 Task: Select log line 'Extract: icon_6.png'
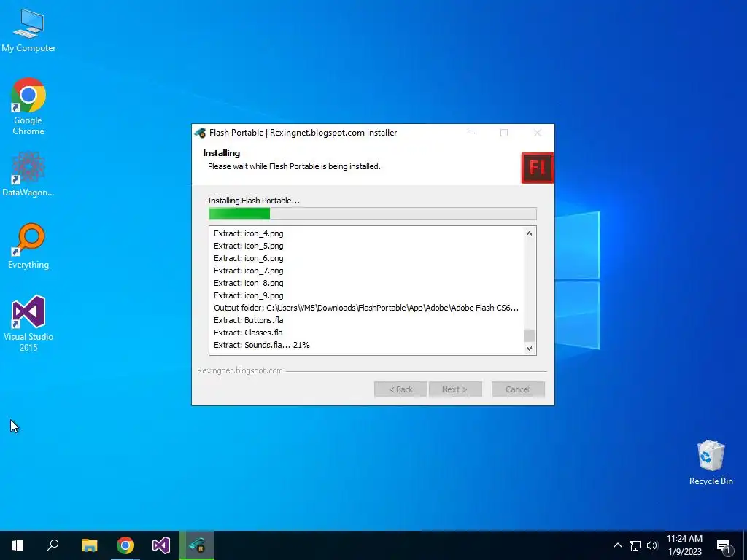(248, 258)
